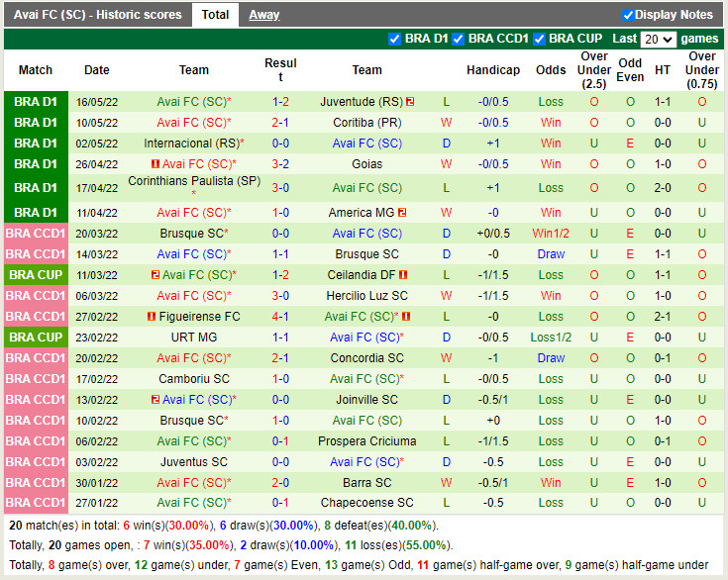Click card icon before Avai FC vs Ceilandia DF
The height and width of the screenshot is (580, 728).
(156, 275)
